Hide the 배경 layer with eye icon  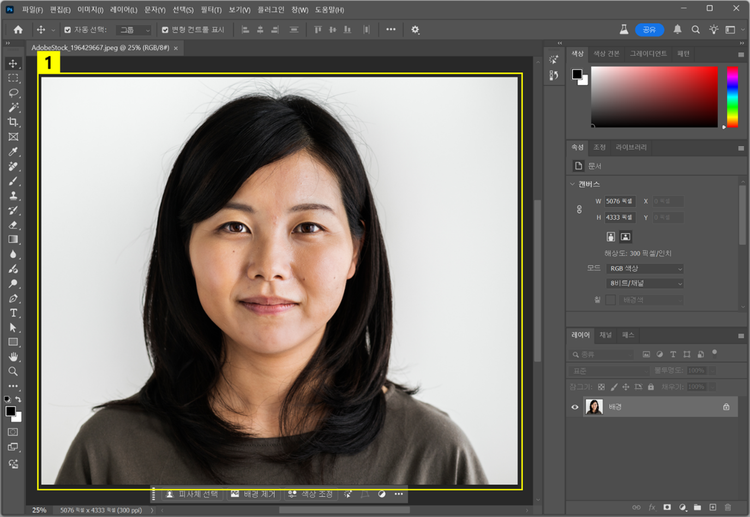click(574, 407)
